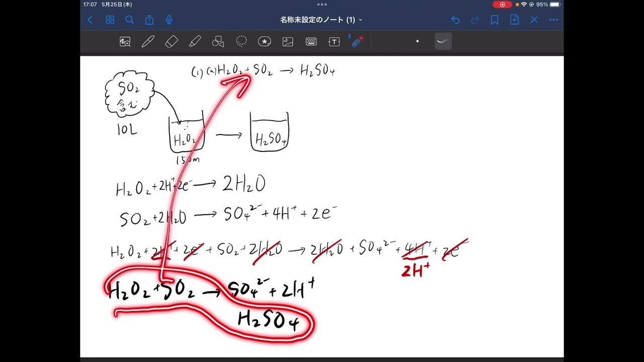The image size is (644, 362).
Task: Select the Pen tool
Action: 148,42
